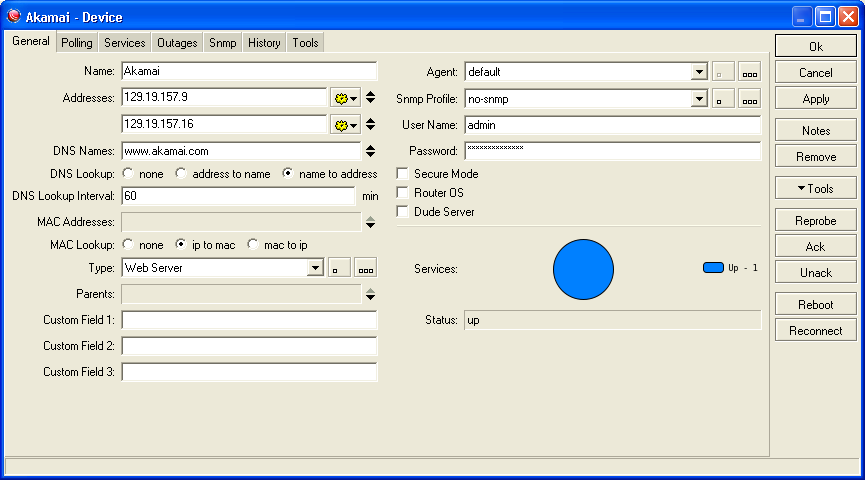Expand the Agent dropdown

point(699,72)
